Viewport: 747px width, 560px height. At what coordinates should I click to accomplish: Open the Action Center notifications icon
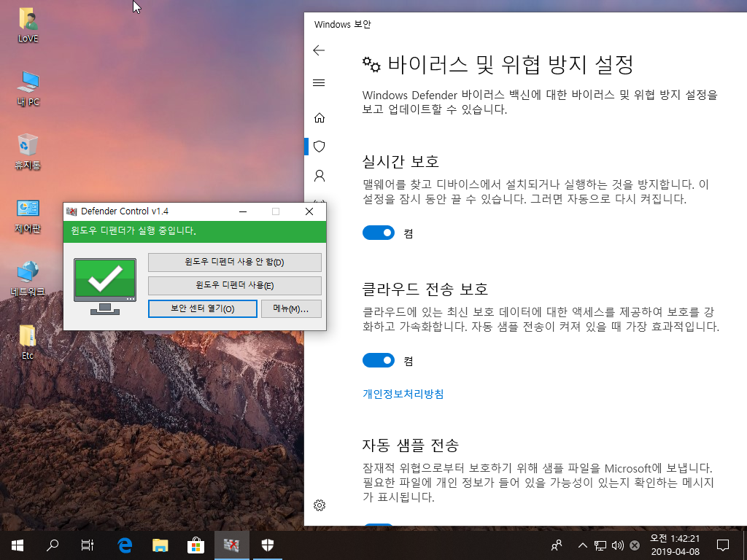pyautogui.click(x=723, y=545)
